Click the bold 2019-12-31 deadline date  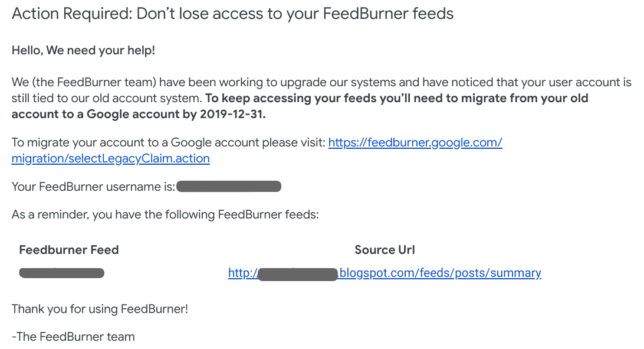pos(232,115)
